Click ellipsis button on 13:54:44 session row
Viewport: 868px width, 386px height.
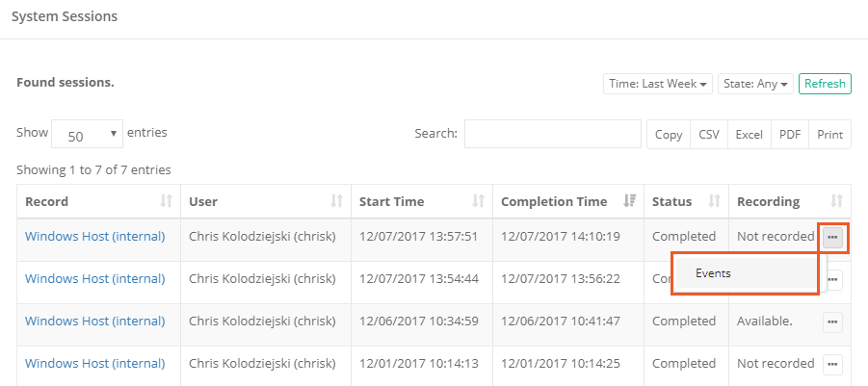pos(832,280)
